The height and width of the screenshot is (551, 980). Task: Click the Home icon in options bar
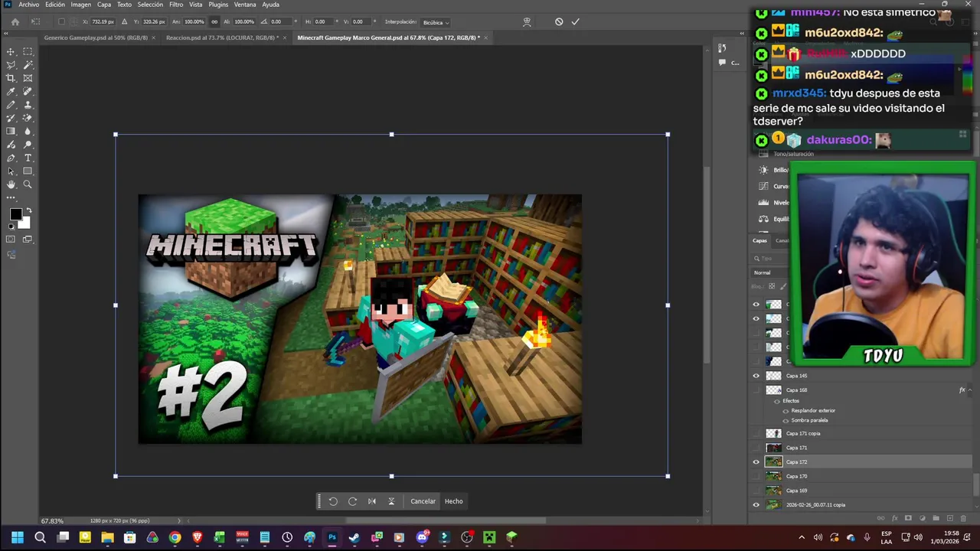click(15, 21)
